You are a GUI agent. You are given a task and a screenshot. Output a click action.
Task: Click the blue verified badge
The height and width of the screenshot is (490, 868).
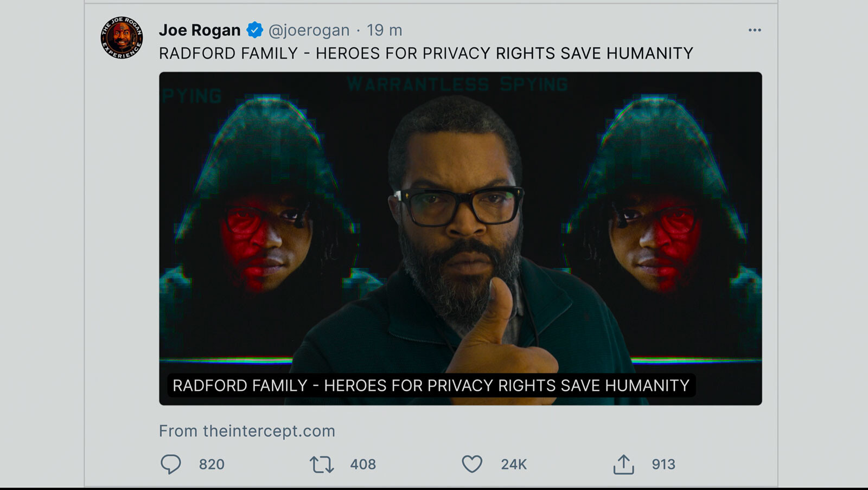pos(254,30)
